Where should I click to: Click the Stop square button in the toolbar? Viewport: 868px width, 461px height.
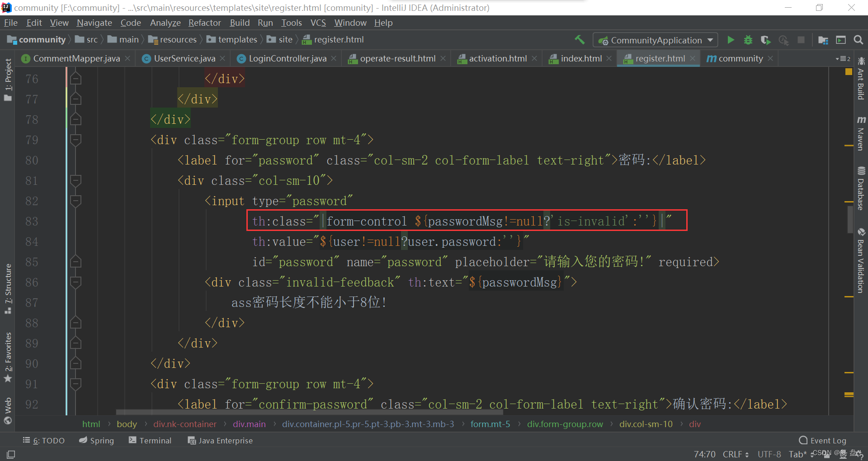801,40
